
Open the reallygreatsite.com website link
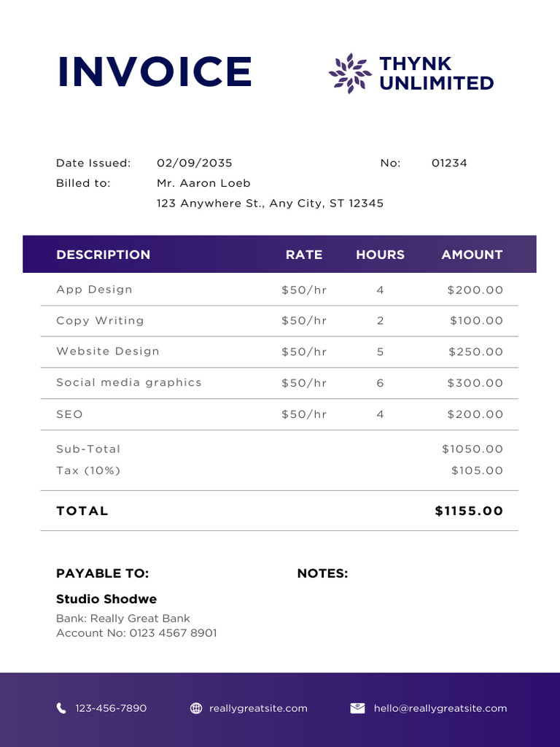click(x=258, y=708)
